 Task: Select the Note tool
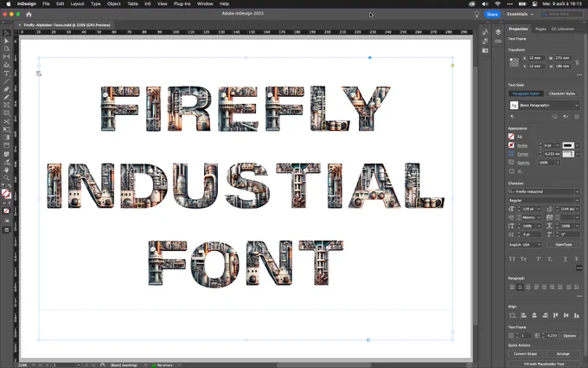[6, 154]
